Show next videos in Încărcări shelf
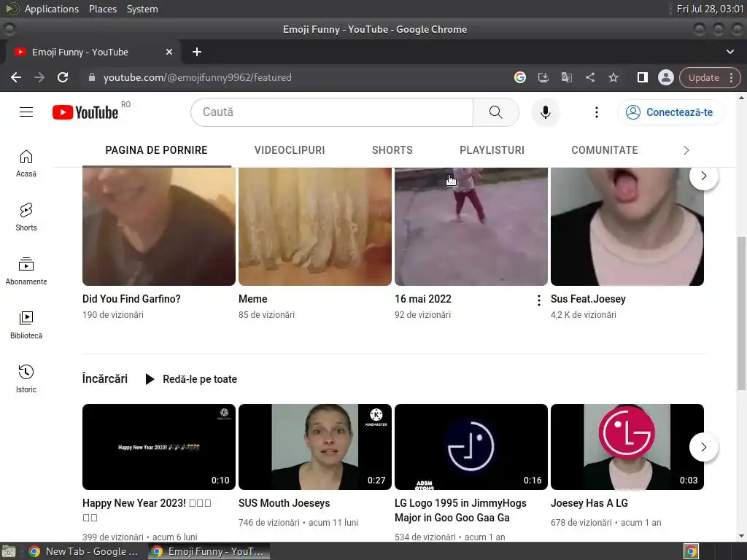 (x=704, y=447)
